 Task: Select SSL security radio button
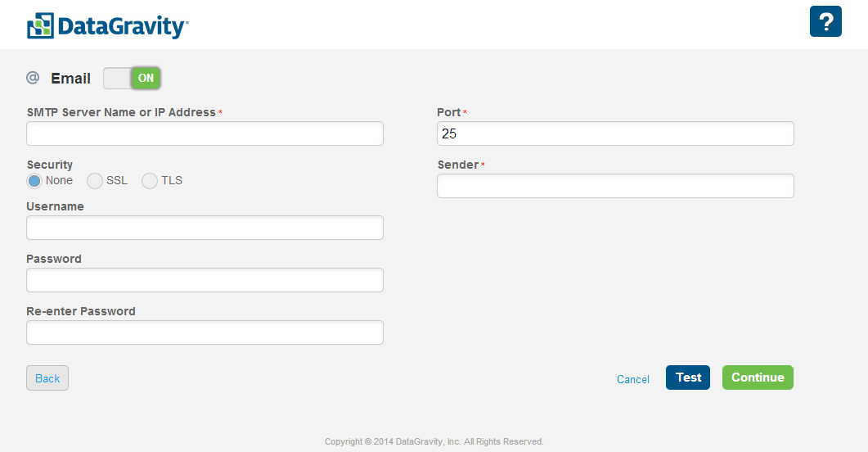94,181
